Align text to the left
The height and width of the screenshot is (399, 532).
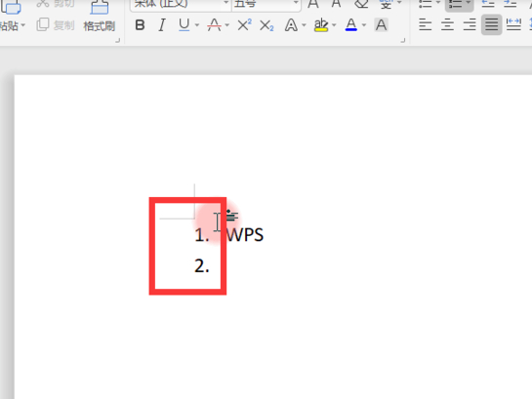(426, 25)
